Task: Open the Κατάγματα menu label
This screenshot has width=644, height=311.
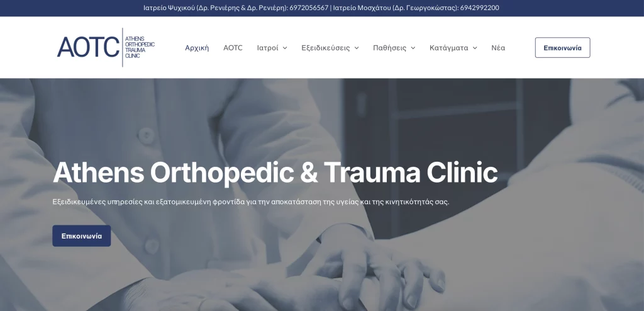Action: pos(448,48)
